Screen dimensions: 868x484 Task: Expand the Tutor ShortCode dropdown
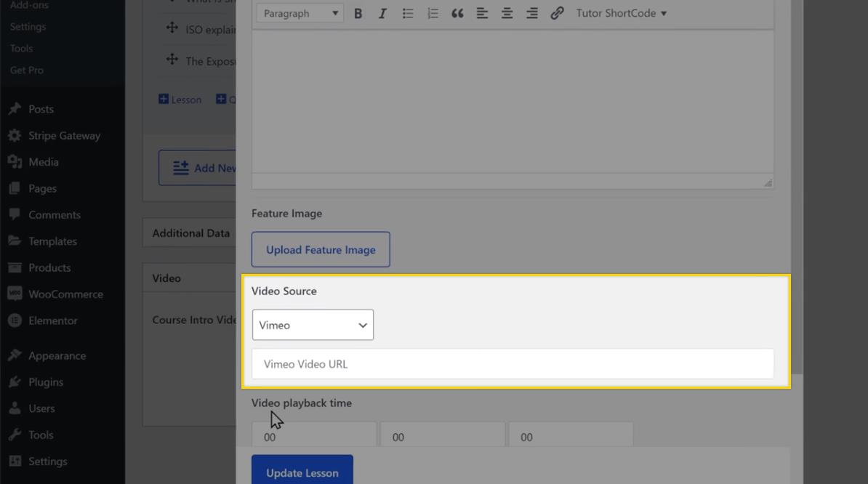621,13
